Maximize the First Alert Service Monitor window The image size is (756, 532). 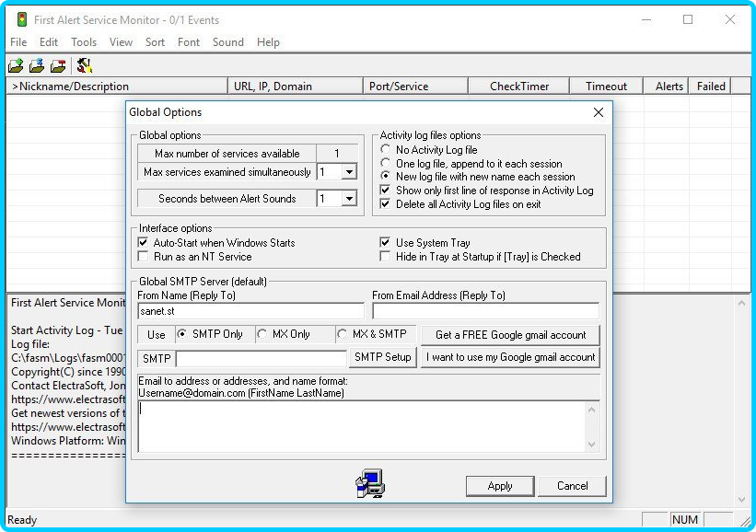tap(688, 19)
